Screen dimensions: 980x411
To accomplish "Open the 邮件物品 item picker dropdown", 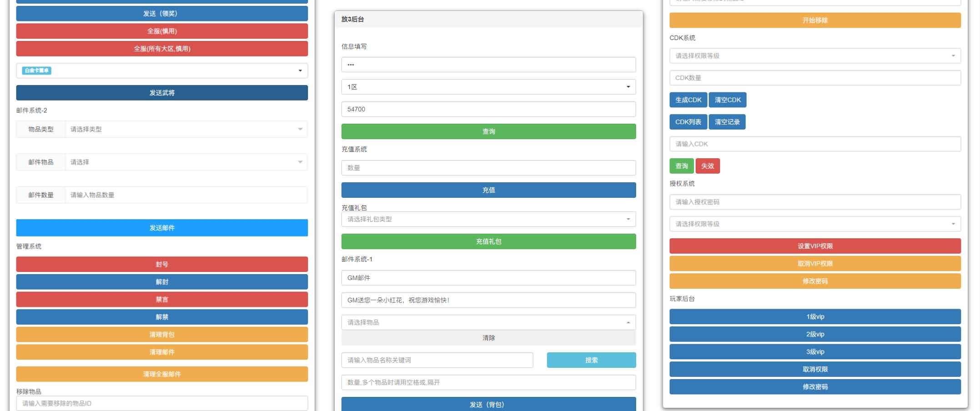I will (186, 162).
